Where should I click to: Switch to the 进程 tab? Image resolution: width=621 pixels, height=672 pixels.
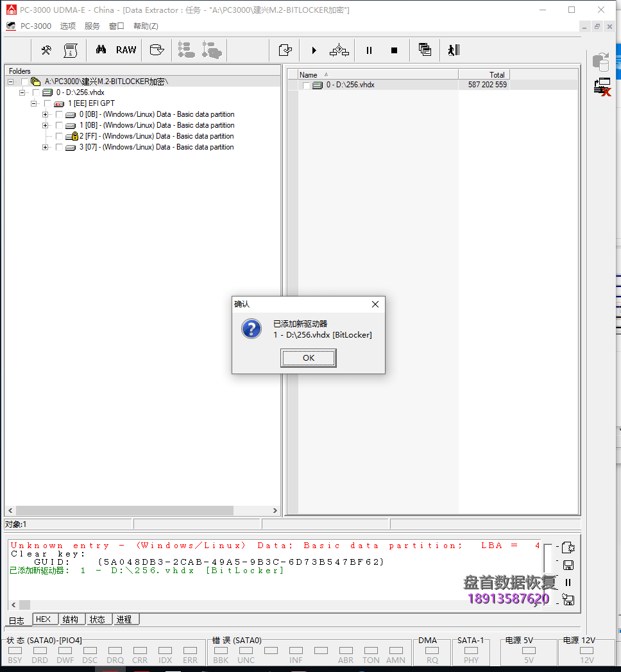125,619
